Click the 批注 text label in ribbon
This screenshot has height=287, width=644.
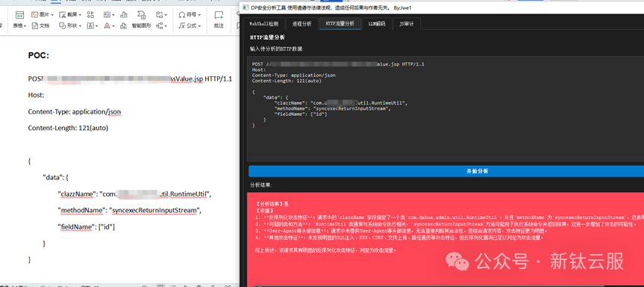tap(219, 25)
